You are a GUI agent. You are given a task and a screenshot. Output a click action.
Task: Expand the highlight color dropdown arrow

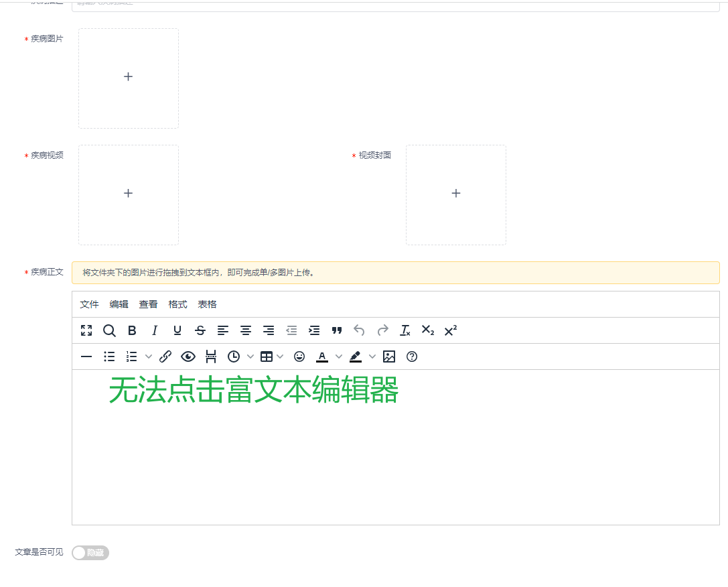point(372,356)
